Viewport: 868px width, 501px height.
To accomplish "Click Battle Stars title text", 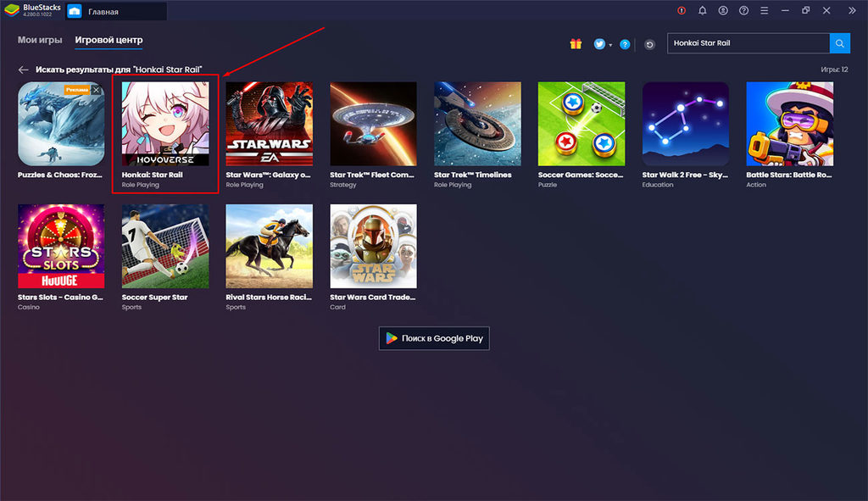I will tap(789, 175).
